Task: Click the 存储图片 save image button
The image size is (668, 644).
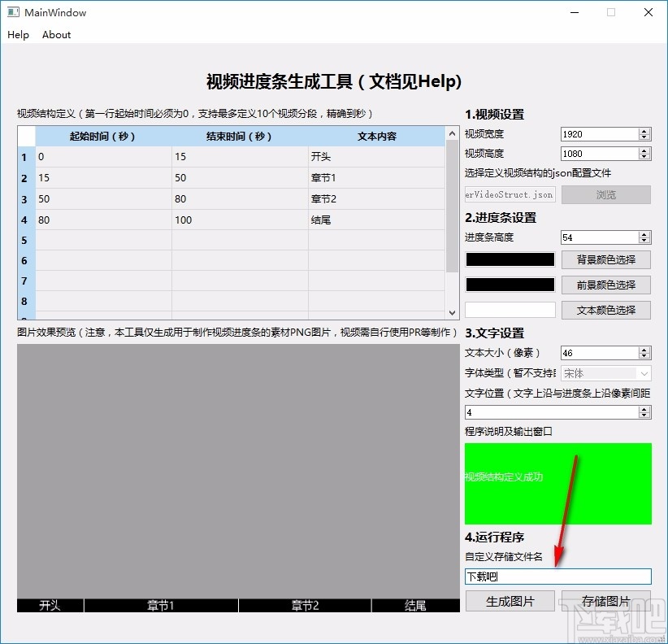Action: click(x=605, y=602)
